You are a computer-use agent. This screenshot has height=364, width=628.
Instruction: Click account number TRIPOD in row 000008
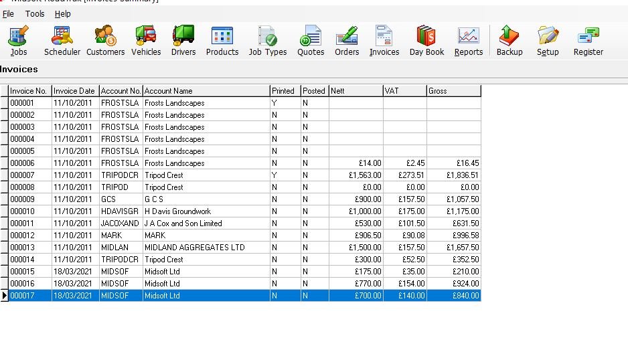(x=121, y=187)
